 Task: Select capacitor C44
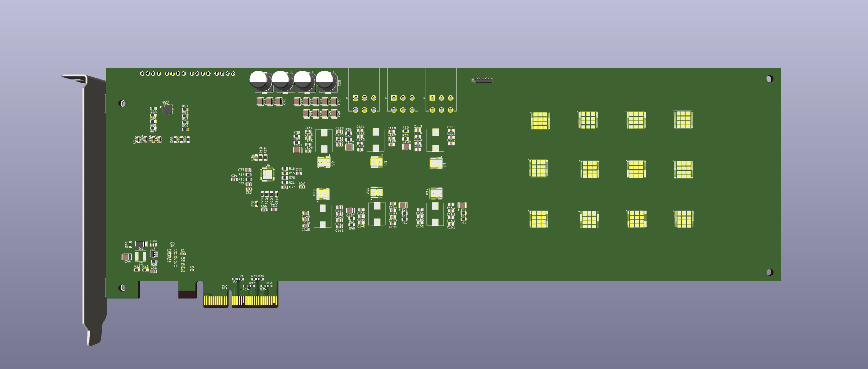(127, 256)
